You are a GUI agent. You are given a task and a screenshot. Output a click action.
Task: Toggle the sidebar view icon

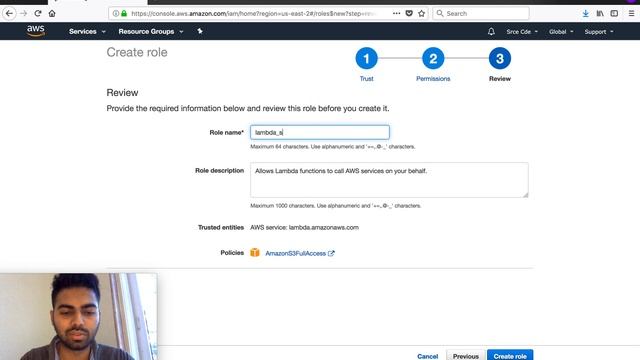click(614, 13)
